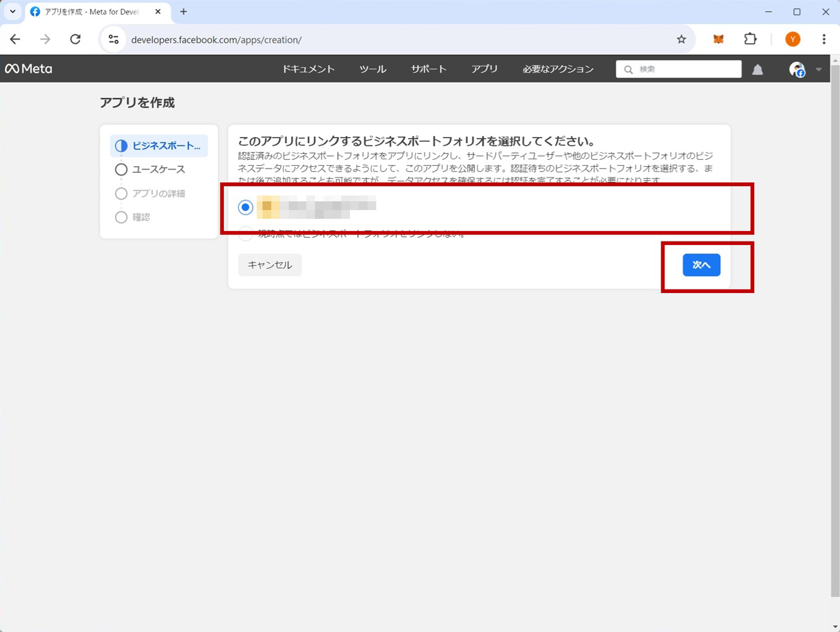Viewport: 840px width, 632px height.
Task: Open the browser extensions puzzle icon
Action: (750, 39)
